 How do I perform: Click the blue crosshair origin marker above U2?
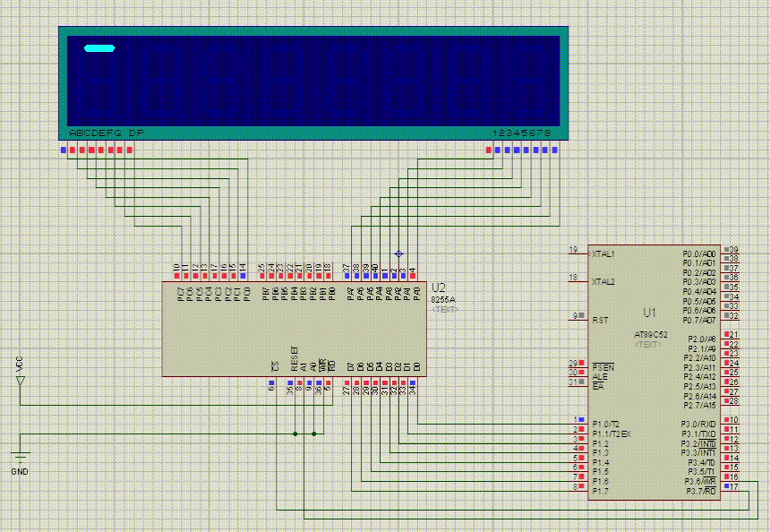point(398,254)
